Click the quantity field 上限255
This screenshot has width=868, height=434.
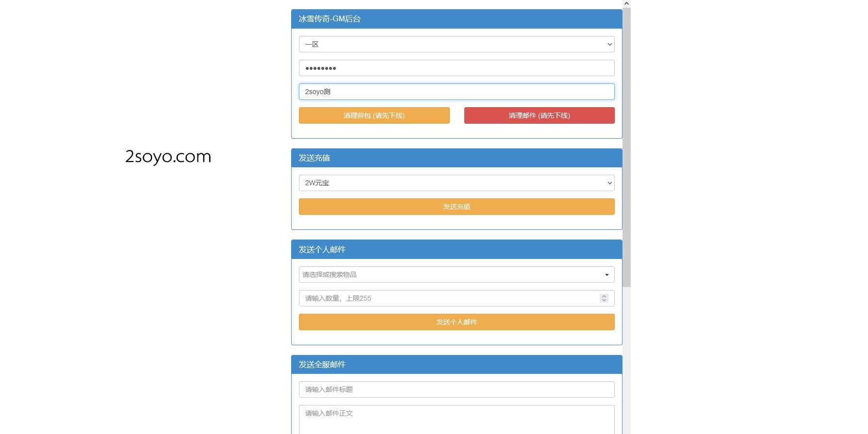coord(457,298)
